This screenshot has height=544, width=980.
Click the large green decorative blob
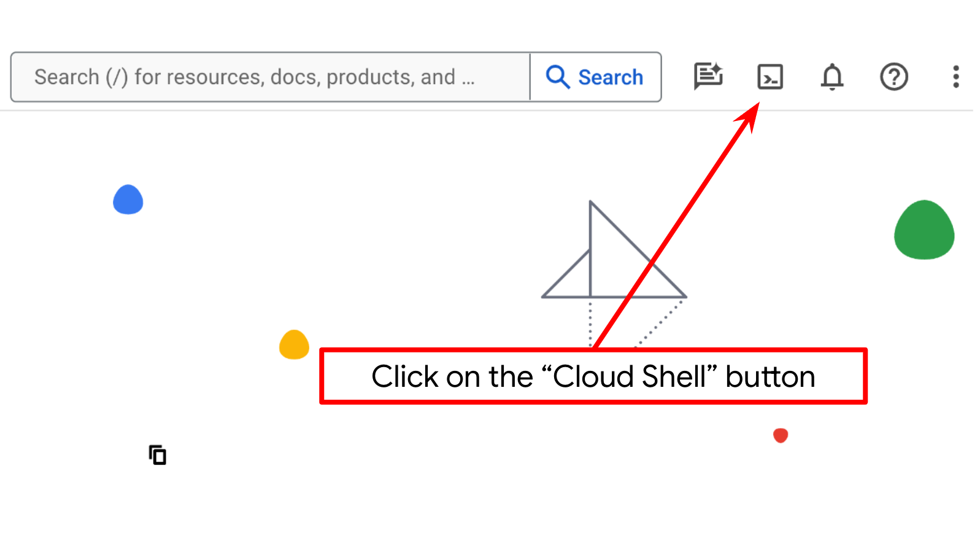pyautogui.click(x=924, y=230)
